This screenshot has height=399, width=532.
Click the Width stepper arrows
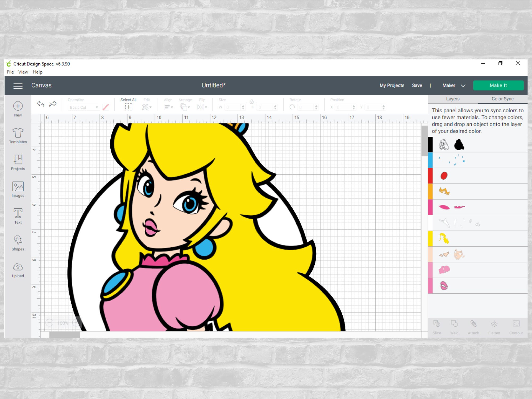(243, 107)
